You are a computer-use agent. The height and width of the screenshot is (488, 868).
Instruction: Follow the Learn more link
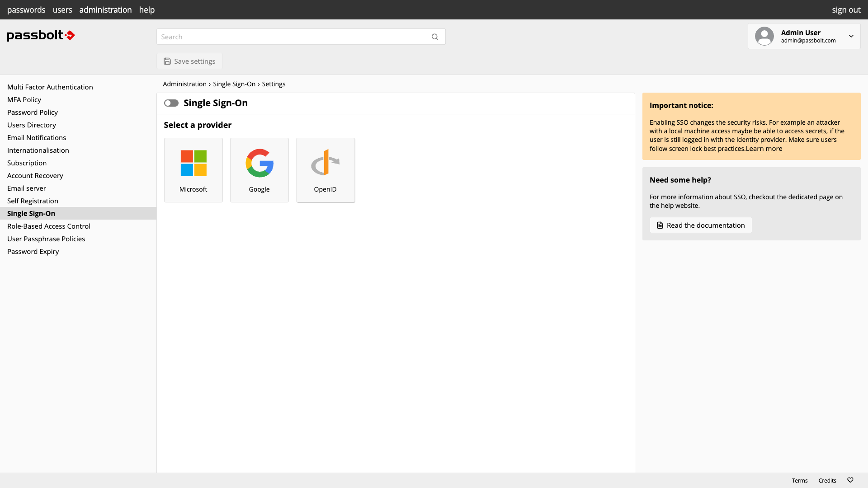pyautogui.click(x=764, y=149)
